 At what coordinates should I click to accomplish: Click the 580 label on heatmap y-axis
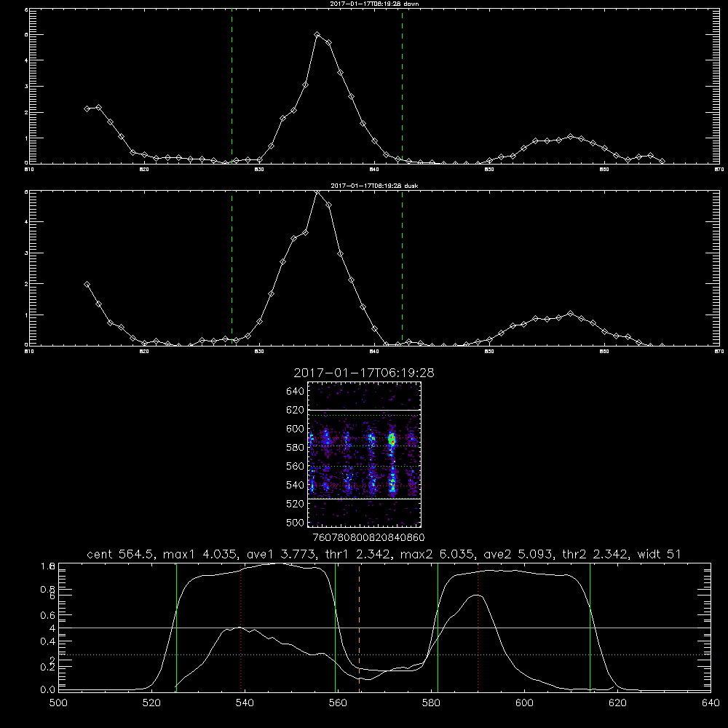coord(296,447)
